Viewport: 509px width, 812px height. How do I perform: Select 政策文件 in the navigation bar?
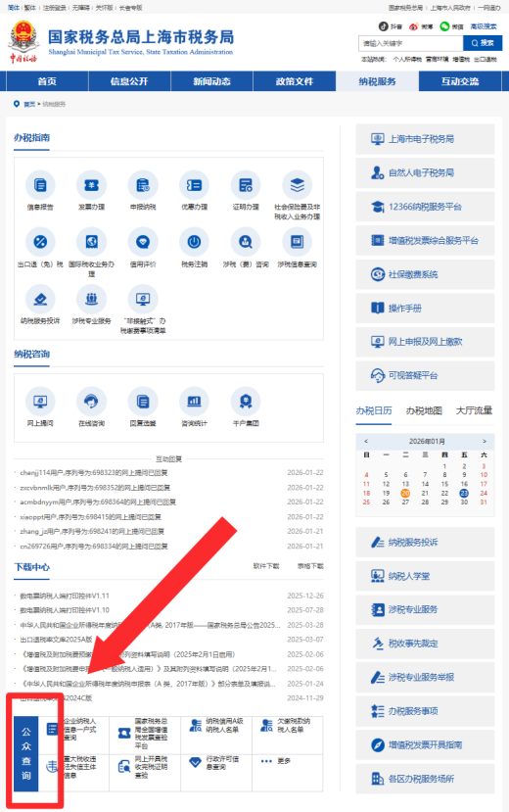click(295, 81)
